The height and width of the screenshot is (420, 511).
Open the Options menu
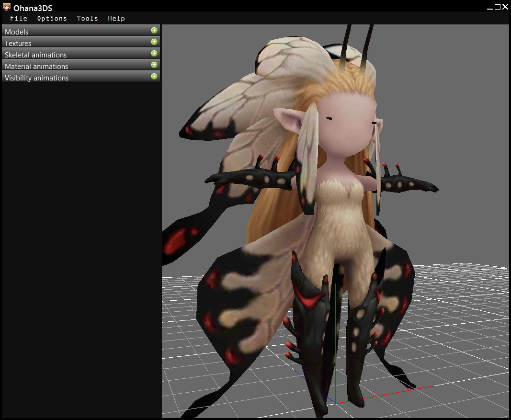tap(52, 18)
